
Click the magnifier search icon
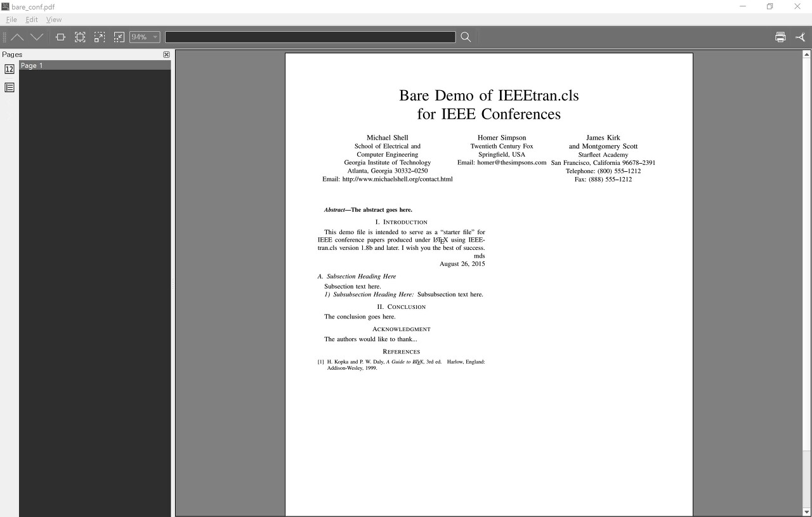tap(466, 37)
